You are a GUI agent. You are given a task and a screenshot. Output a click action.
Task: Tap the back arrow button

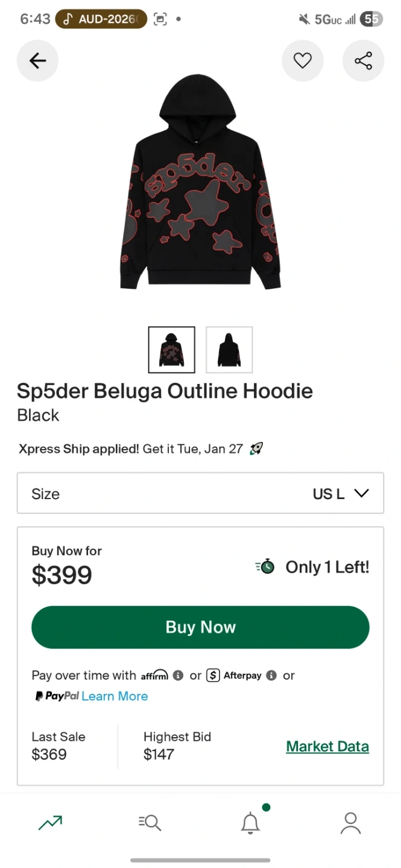coord(37,60)
